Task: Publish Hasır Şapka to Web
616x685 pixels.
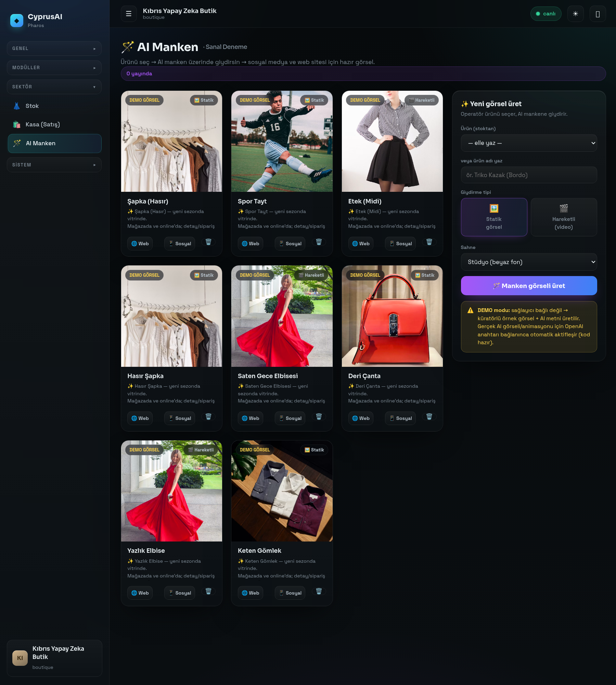Action: click(x=140, y=418)
